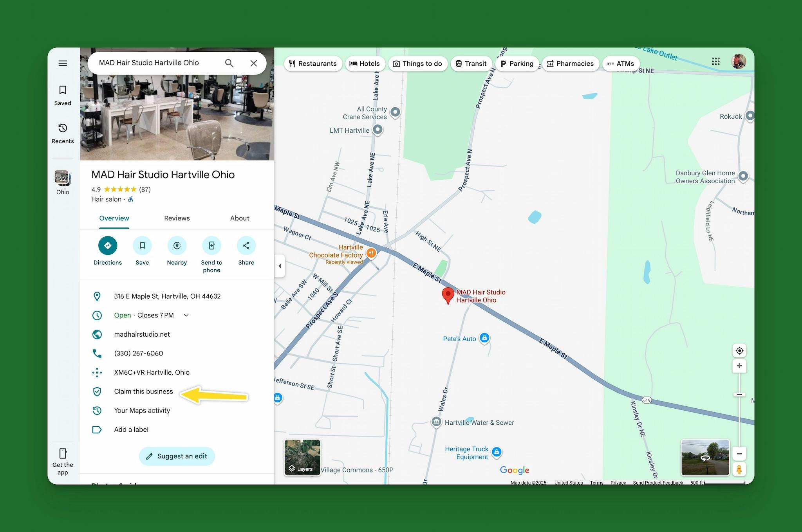Click United States footer link
802x532 pixels.
(569, 483)
